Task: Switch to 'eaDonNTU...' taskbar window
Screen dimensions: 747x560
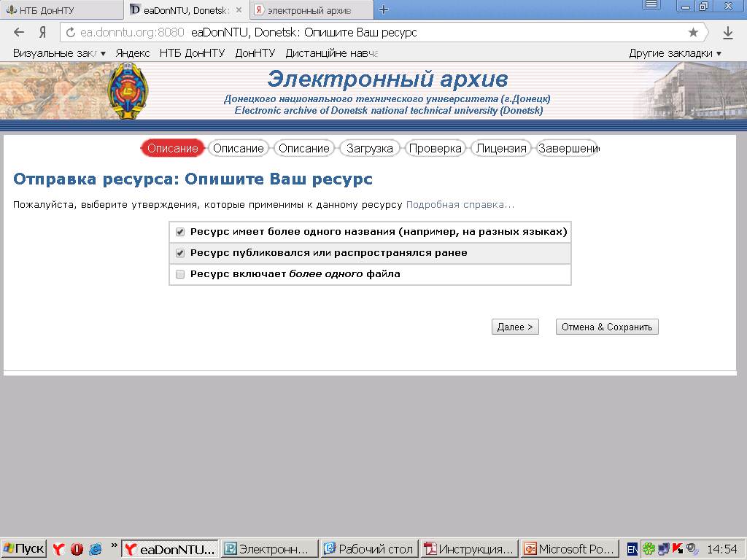Action: point(170,549)
